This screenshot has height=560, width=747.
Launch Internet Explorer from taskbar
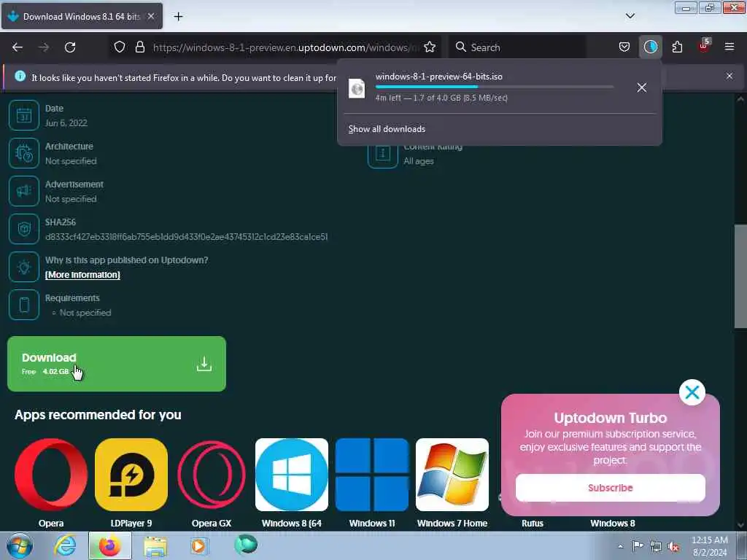(65, 545)
